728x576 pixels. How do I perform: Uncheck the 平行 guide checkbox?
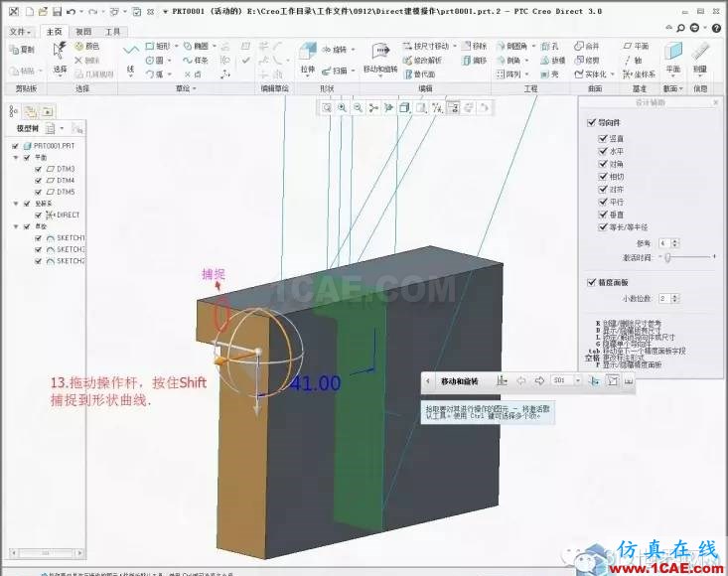603,202
